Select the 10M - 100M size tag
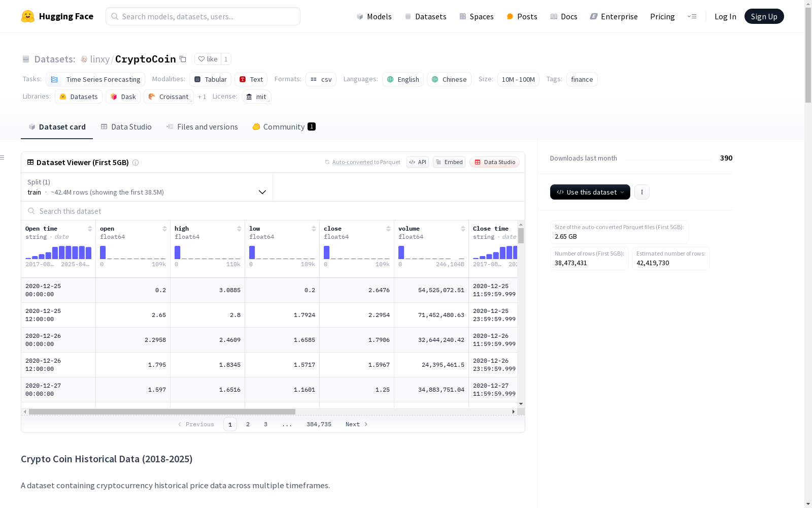The image size is (812, 508). tap(518, 79)
